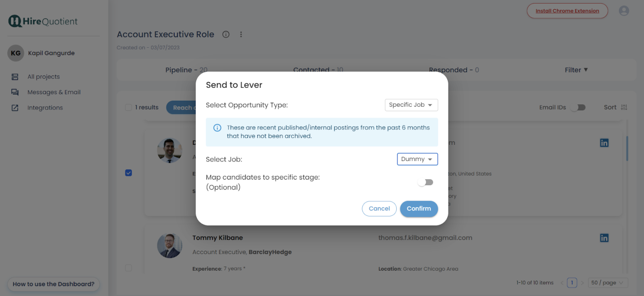Click Kapil Gangurde user name
This screenshot has height=296, width=644.
[52, 53]
